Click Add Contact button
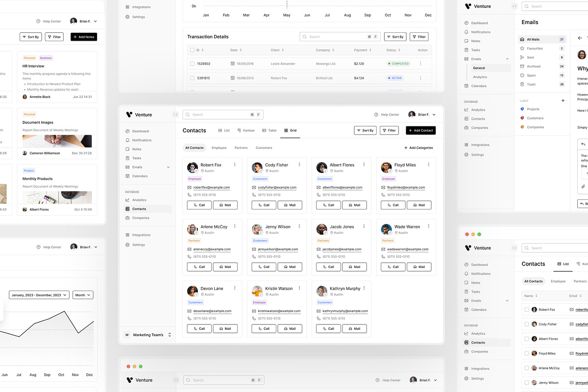 (x=421, y=130)
